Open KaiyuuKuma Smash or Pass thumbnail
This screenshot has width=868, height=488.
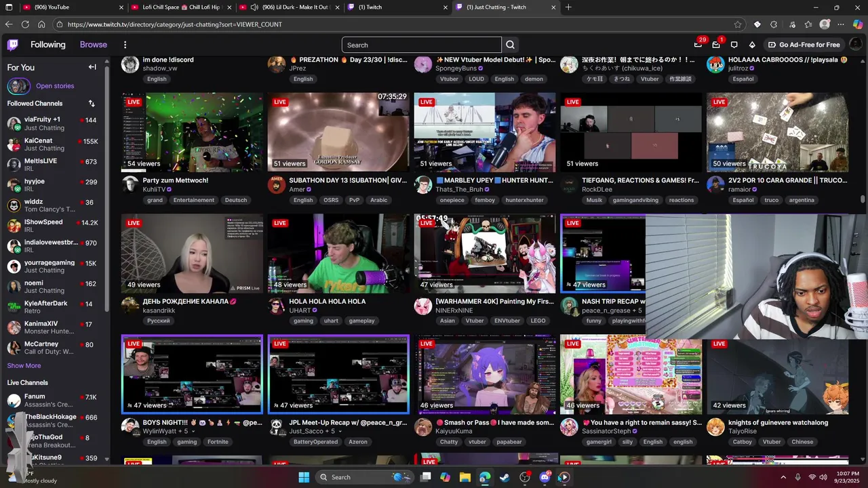(485, 374)
